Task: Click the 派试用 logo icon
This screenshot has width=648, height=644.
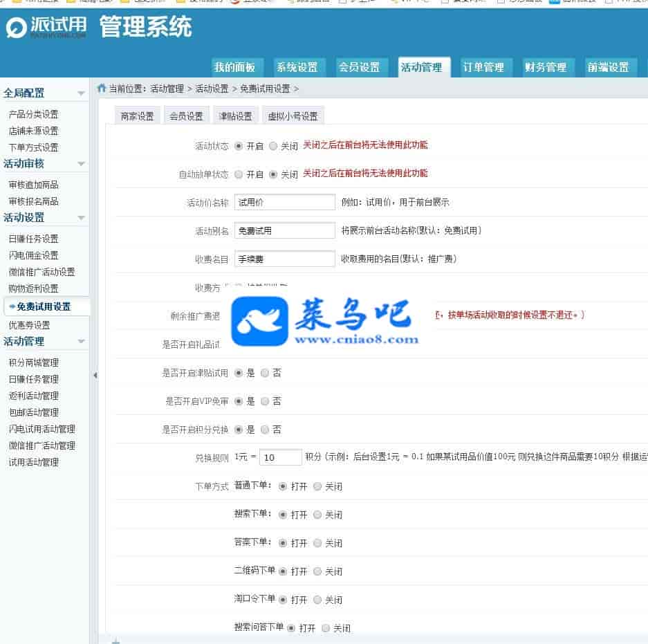Action: (15, 28)
